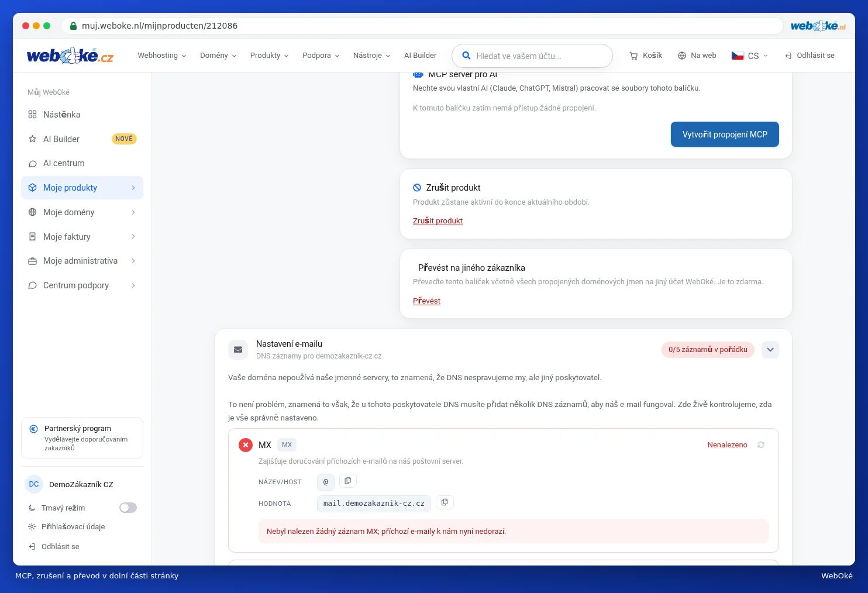Click the red MX error status icon
The height and width of the screenshot is (593, 868).
pyautogui.click(x=246, y=445)
